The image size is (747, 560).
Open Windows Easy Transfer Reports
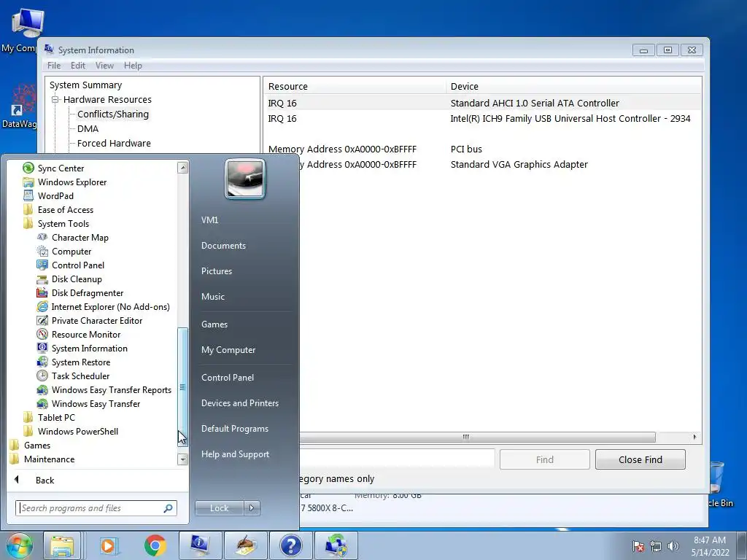[x=104, y=389]
